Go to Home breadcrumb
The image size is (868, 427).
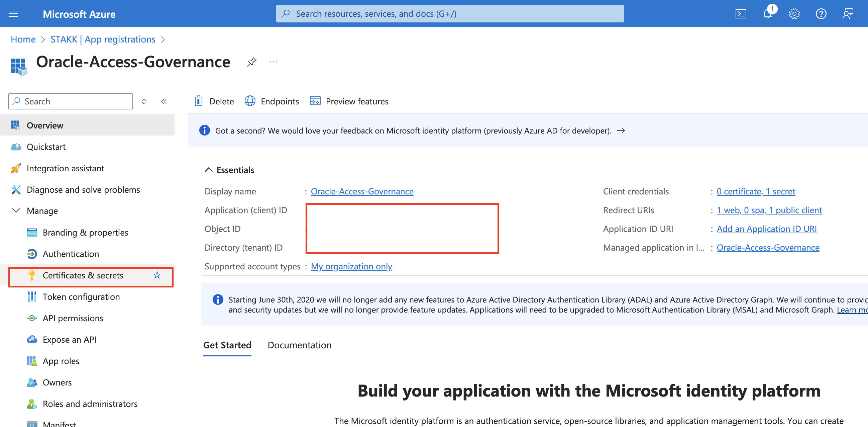(x=23, y=39)
